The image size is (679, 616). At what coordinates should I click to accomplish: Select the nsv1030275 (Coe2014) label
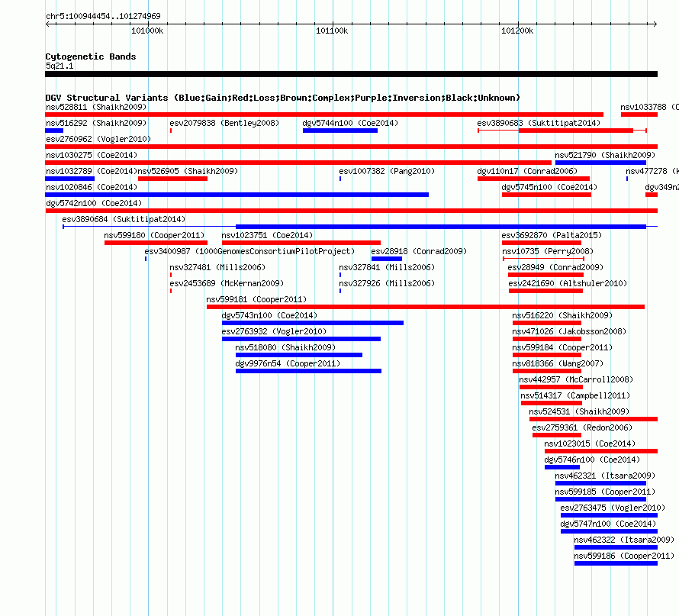[92, 155]
